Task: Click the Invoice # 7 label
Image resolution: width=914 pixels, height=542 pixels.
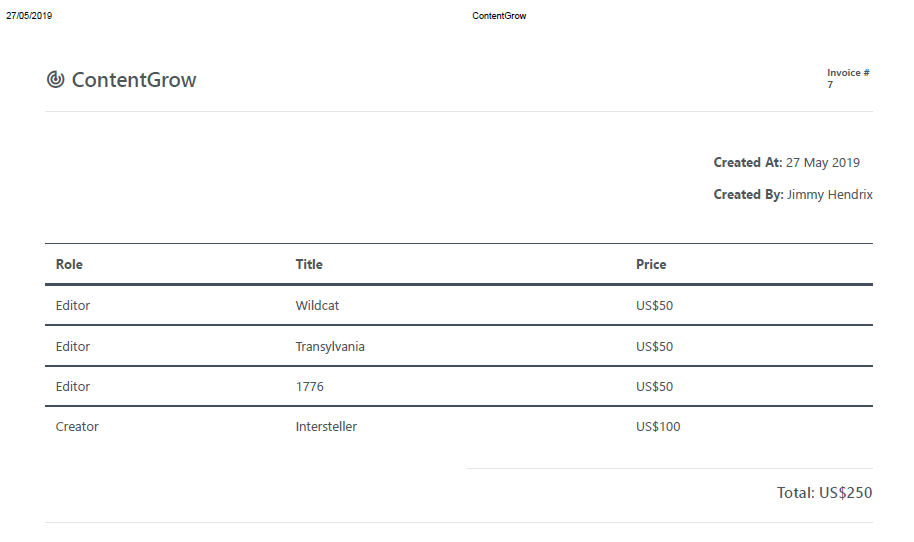Action: point(848,78)
